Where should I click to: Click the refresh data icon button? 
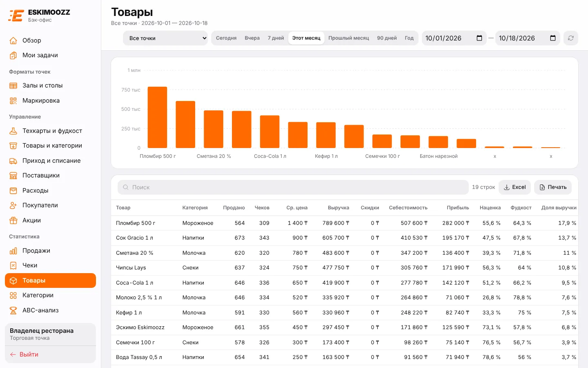pyautogui.click(x=571, y=38)
